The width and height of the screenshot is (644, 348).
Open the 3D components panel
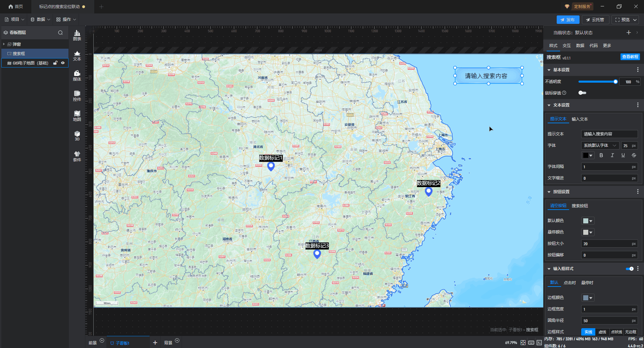point(77,136)
